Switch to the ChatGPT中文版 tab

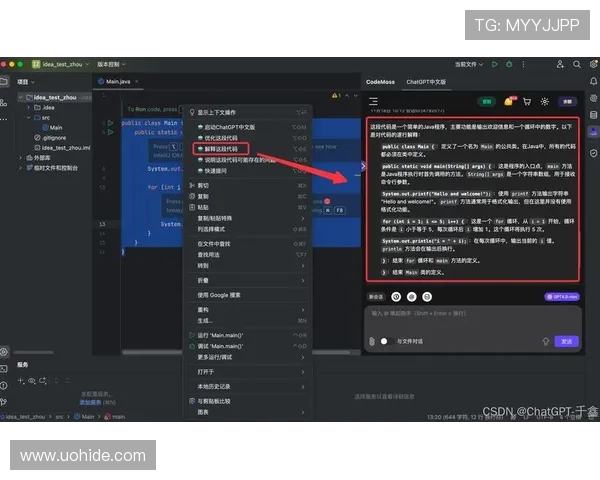coord(428,81)
